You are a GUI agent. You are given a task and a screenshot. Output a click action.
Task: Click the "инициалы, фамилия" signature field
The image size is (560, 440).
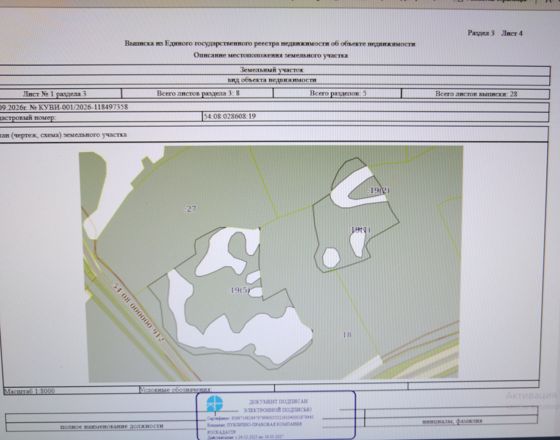coord(451,421)
